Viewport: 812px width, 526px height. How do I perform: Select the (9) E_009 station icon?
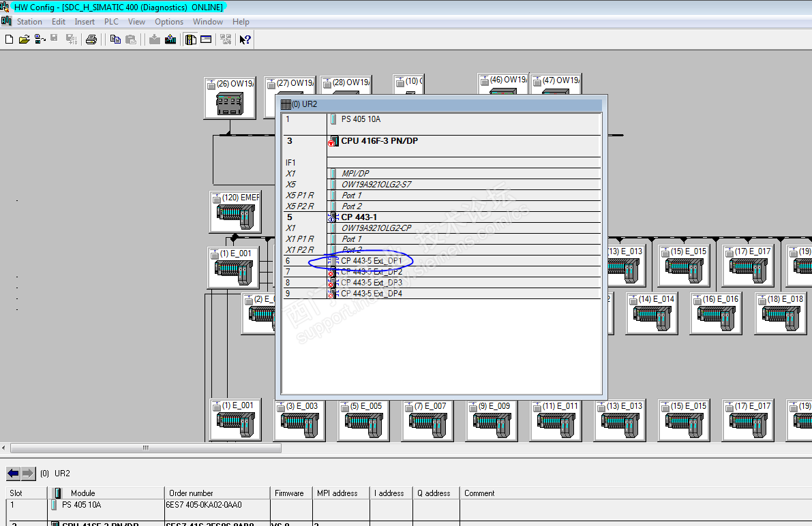[x=492, y=420]
